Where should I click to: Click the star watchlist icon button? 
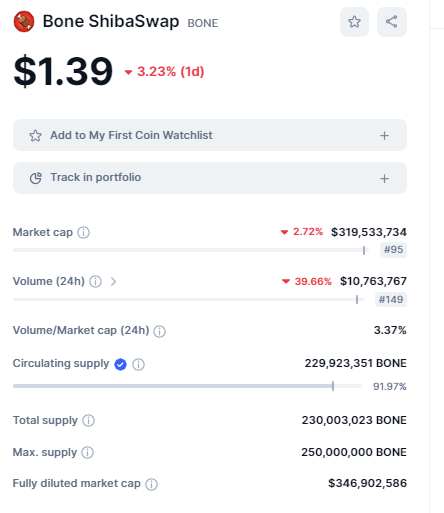[x=354, y=22]
